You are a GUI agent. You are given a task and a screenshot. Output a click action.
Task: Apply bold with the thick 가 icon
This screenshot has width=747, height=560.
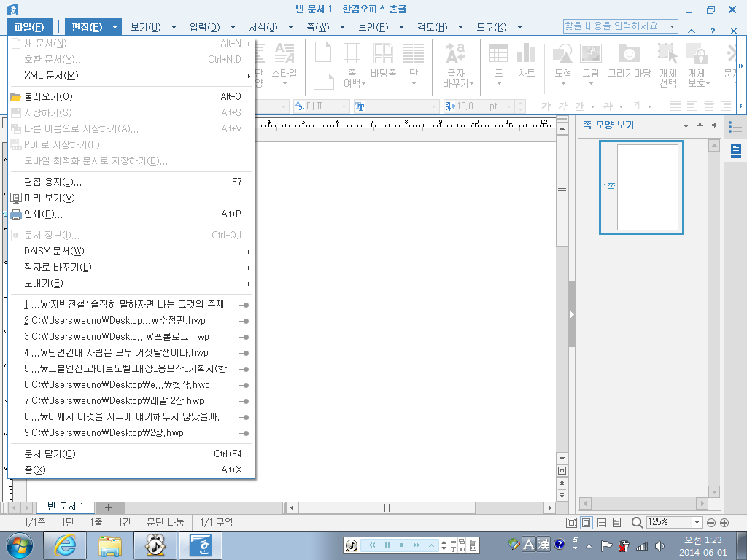[x=546, y=106]
